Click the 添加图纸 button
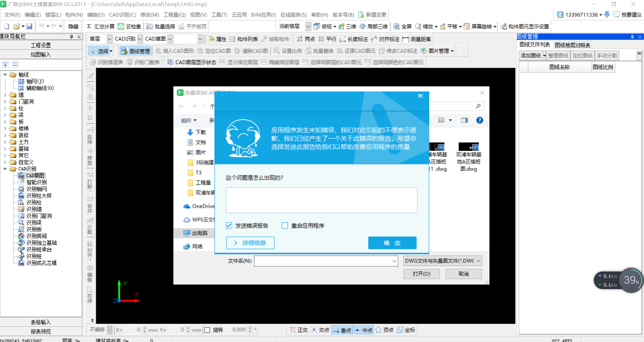The height and width of the screenshot is (342, 644). click(x=531, y=55)
